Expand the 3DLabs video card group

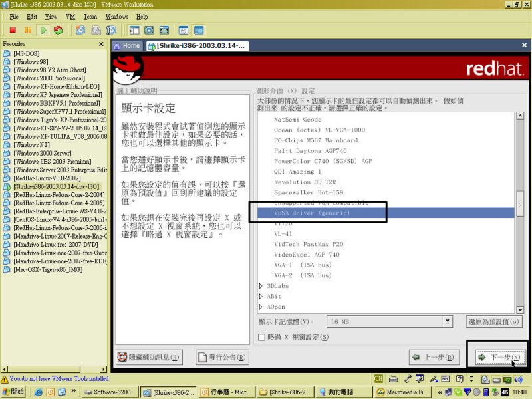click(x=261, y=286)
